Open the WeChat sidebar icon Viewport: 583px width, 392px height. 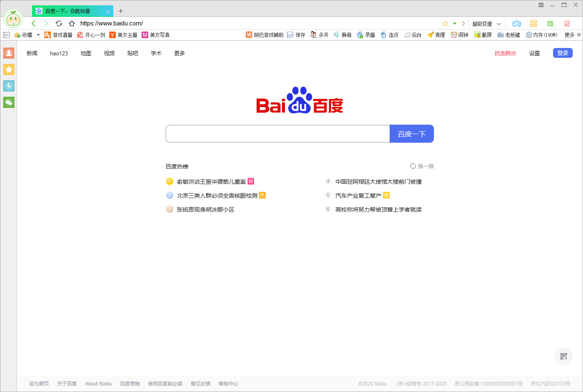pyautogui.click(x=9, y=102)
